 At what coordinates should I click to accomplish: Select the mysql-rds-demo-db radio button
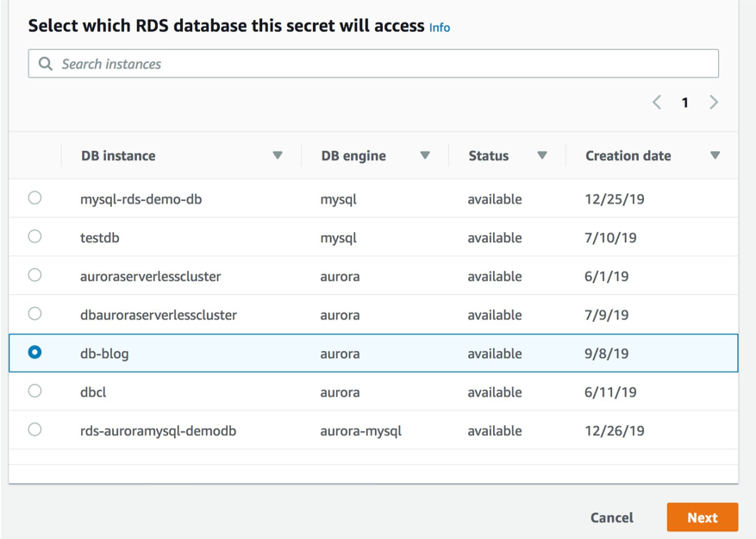[34, 197]
